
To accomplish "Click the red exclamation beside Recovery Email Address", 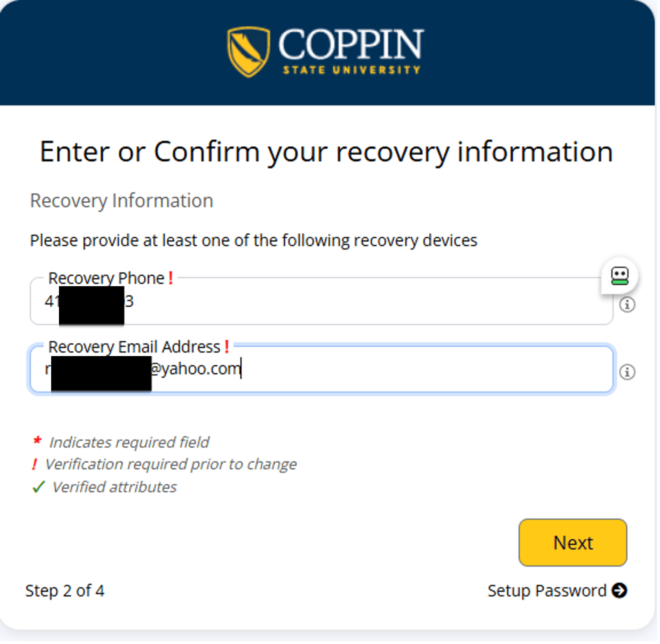I will click(226, 347).
